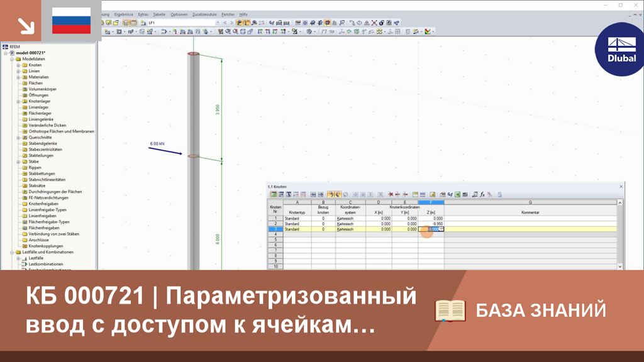Expand the Linien tree node

coord(18,71)
